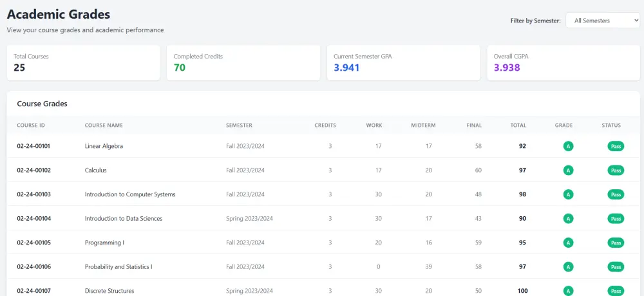Click the COURSE ID column header

pos(31,125)
